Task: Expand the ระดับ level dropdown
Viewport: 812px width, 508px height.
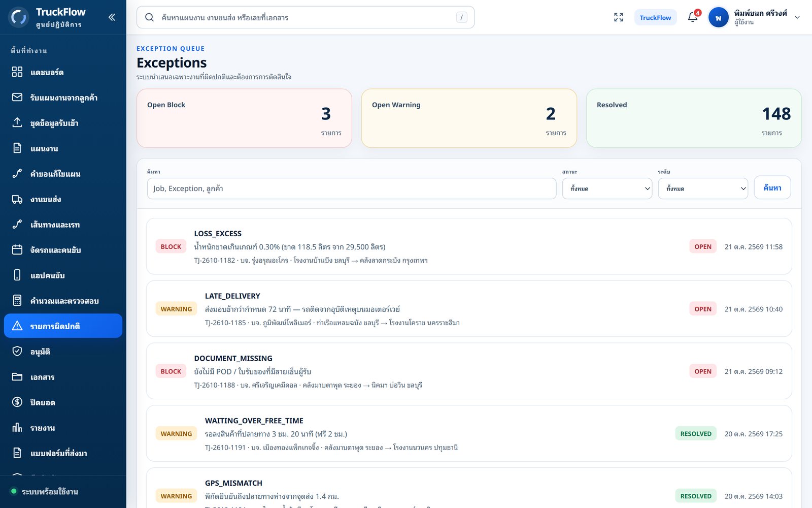Action: [703, 188]
